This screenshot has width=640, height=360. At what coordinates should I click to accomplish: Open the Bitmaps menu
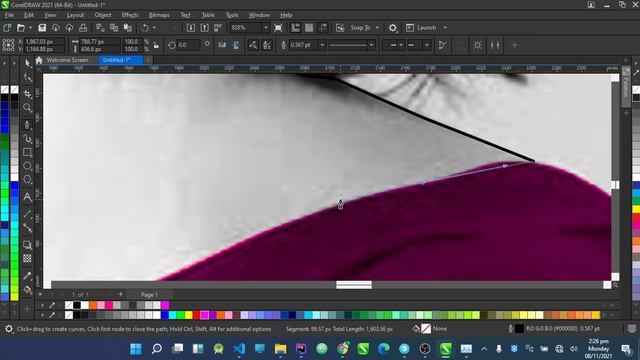(x=159, y=15)
